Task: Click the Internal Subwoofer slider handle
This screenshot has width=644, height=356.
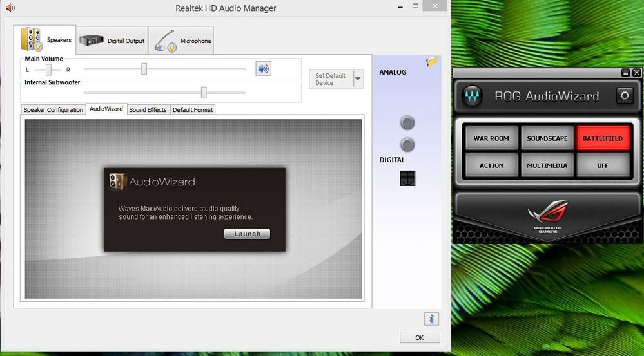Action: pyautogui.click(x=204, y=92)
